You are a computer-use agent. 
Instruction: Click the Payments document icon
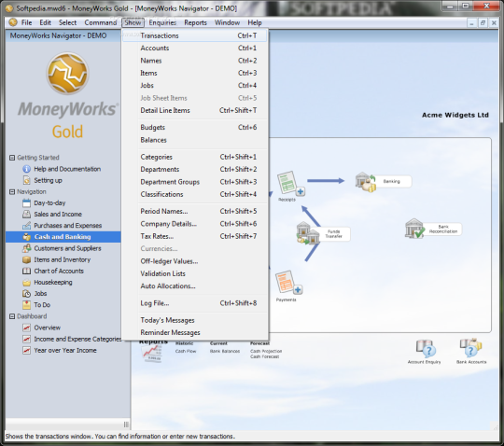pyautogui.click(x=288, y=283)
